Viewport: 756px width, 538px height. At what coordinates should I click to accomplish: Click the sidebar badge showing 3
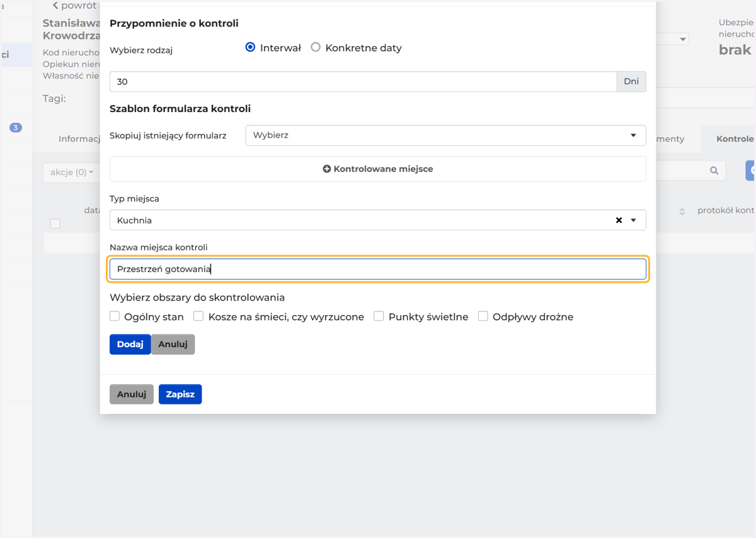pos(16,127)
